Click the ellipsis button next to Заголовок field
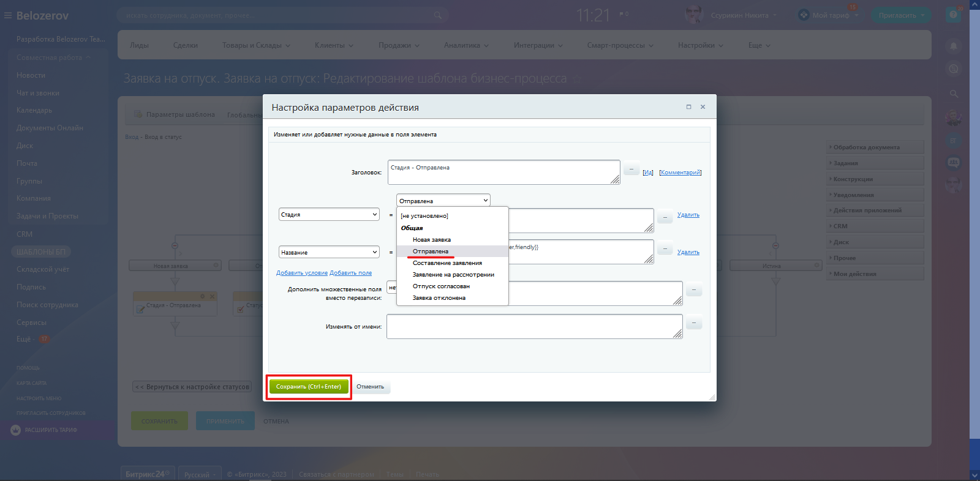Screen dimensions: 980x481 631,168
